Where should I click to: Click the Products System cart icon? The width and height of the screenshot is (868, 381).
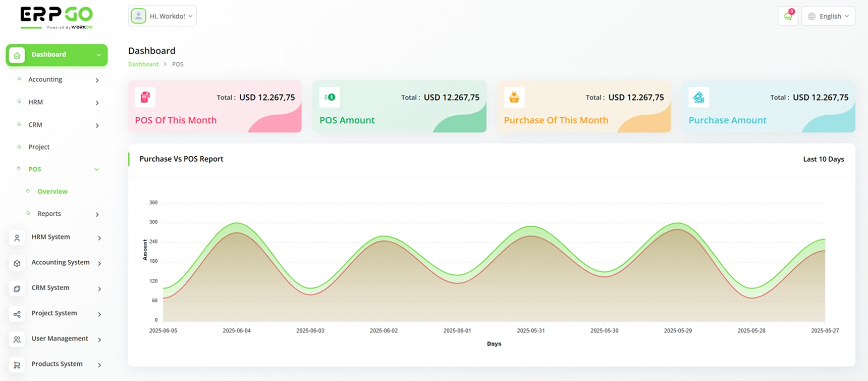[17, 365]
